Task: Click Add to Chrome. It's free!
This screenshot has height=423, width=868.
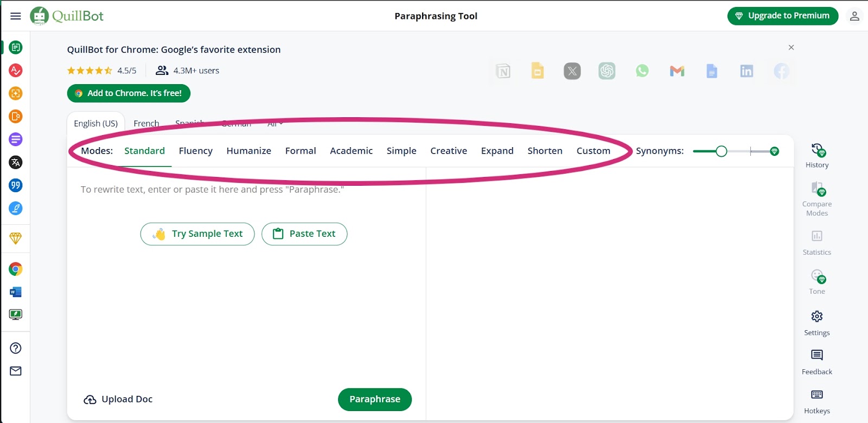Action: [x=129, y=93]
